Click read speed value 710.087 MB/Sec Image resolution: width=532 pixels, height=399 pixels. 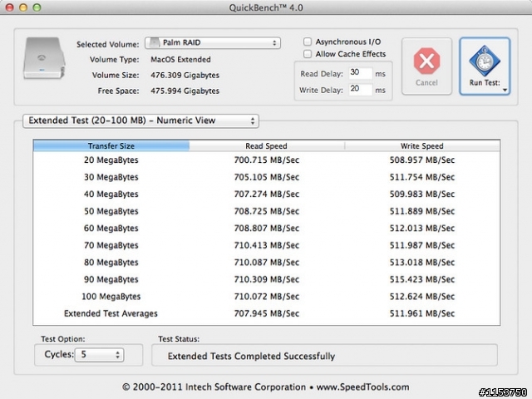pos(267,263)
